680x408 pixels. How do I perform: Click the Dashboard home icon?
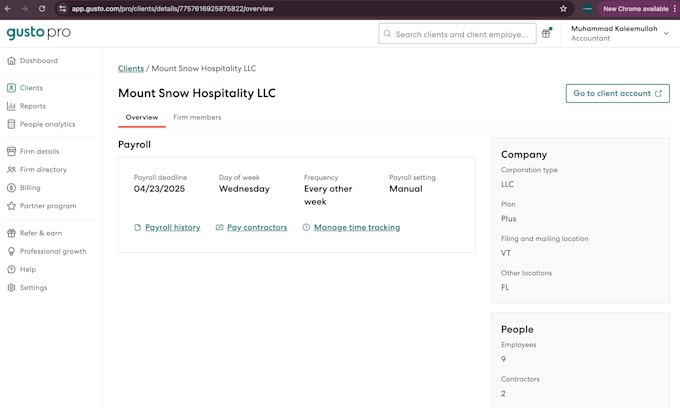coord(11,61)
